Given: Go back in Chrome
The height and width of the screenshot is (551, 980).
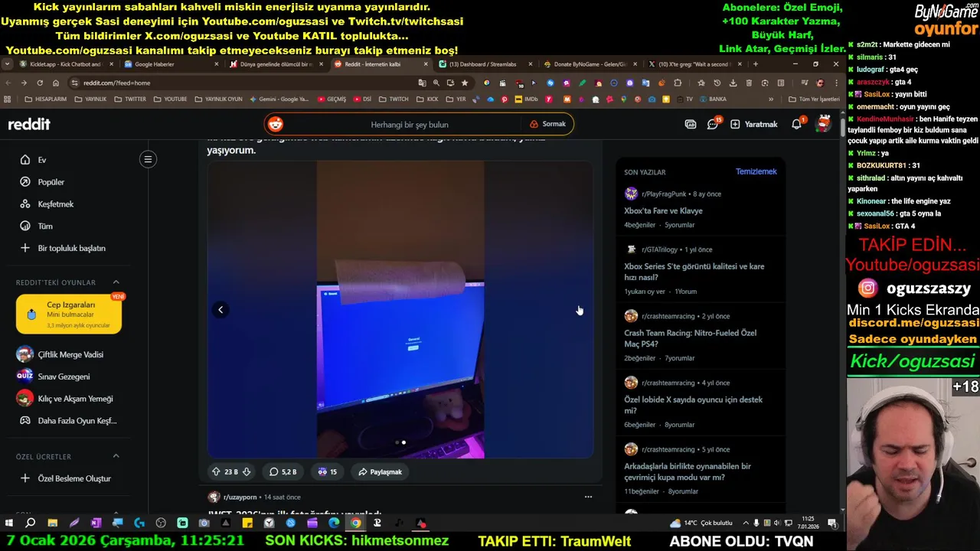Looking at the screenshot, I should [x=8, y=83].
